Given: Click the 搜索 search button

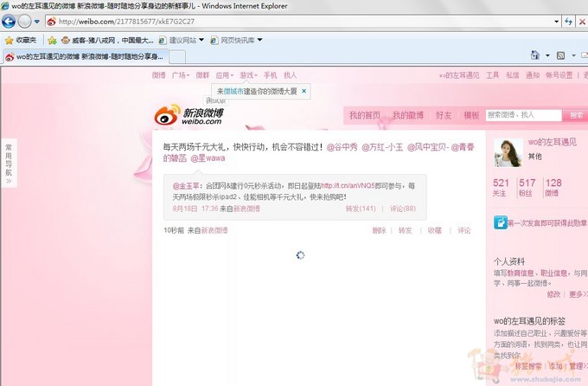Looking at the screenshot, I should click(x=576, y=115).
